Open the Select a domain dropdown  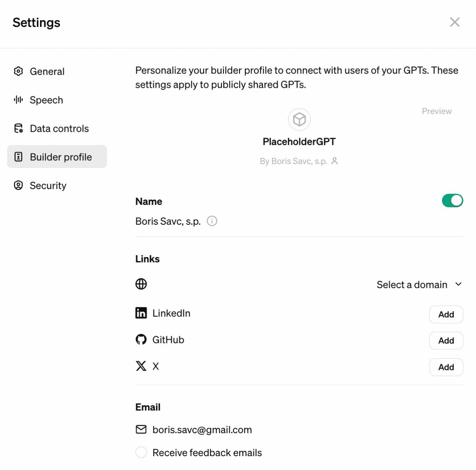pyautogui.click(x=420, y=285)
